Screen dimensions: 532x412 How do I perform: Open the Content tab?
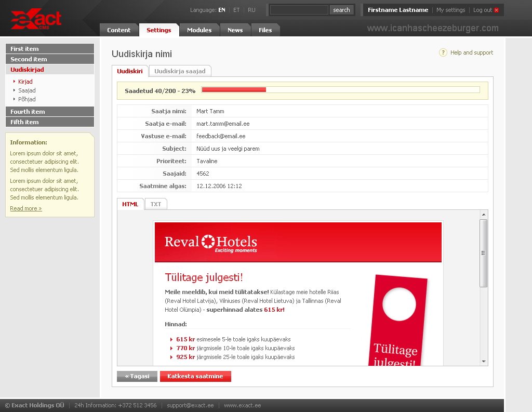pyautogui.click(x=119, y=30)
